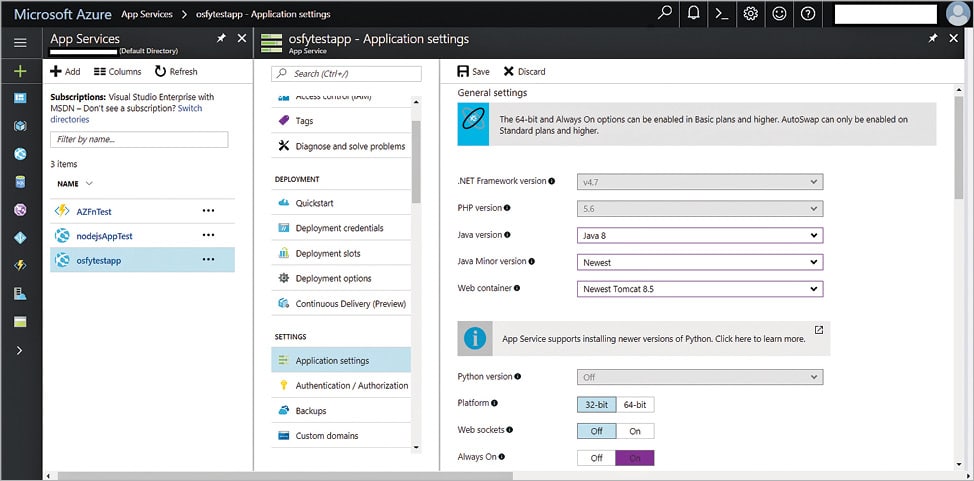Open the help question mark icon
Viewport: 974px width, 481px height.
pos(808,14)
